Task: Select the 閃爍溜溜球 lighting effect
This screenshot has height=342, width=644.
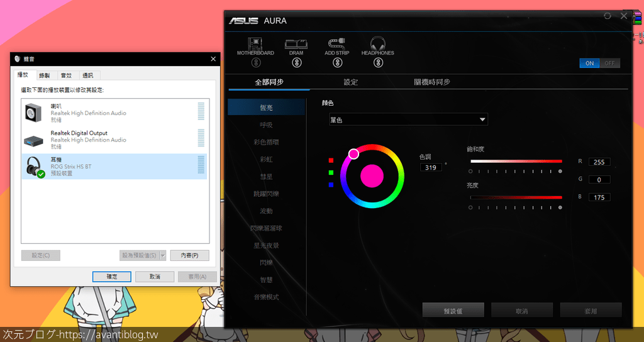Action: coord(266,228)
